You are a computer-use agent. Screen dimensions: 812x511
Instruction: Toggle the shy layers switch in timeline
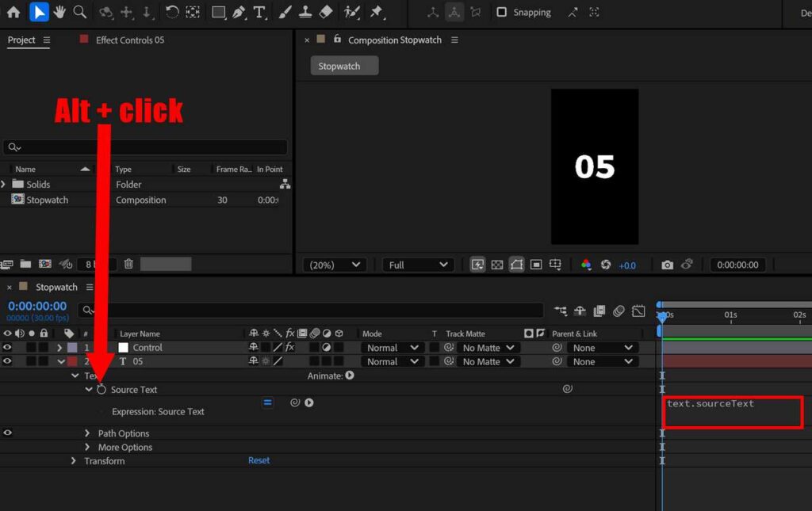pos(580,311)
